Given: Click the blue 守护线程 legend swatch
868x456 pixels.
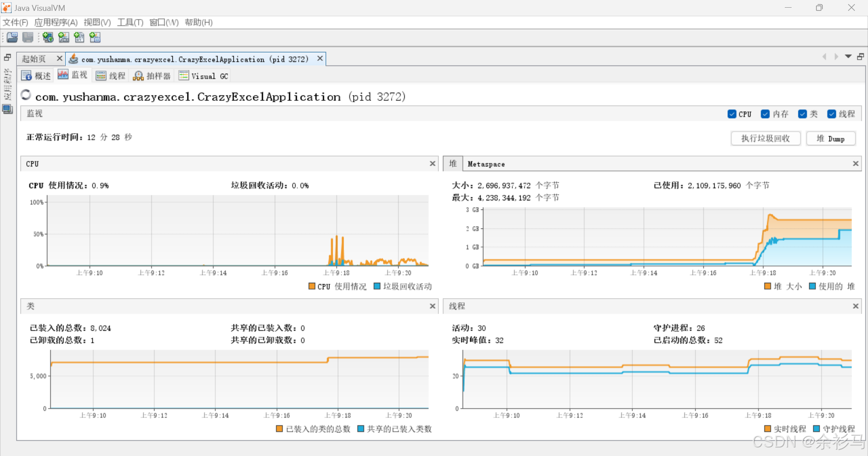Looking at the screenshot, I should click(816, 428).
